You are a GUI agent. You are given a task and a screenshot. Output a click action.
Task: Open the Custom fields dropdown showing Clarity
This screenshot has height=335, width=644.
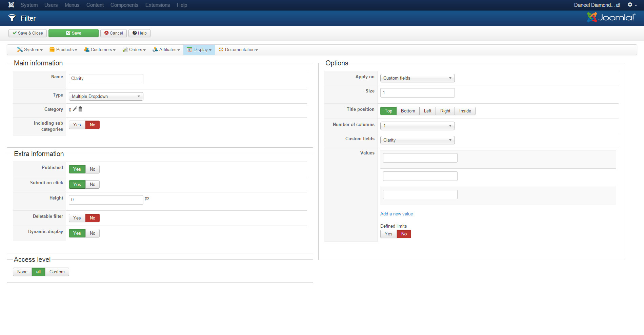pos(418,140)
